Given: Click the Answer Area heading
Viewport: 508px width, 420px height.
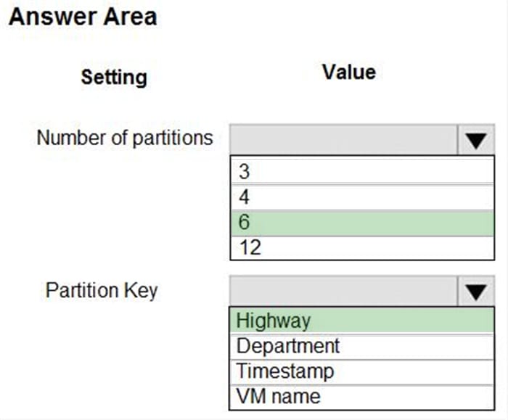Looking at the screenshot, I should [83, 17].
